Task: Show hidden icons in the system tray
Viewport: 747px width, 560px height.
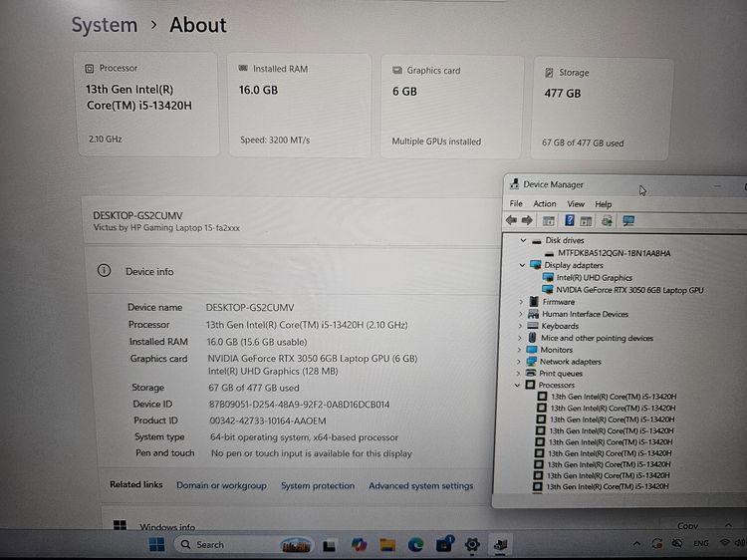Action: (x=636, y=543)
